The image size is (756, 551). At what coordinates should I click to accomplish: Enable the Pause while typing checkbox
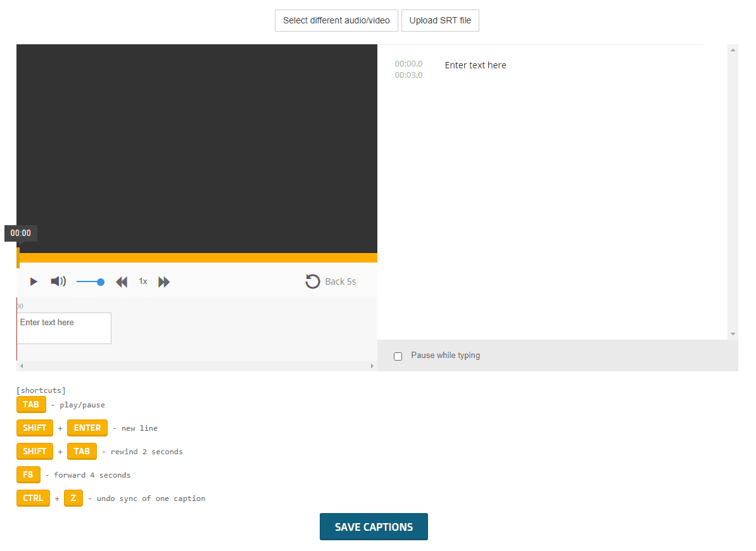tap(398, 356)
